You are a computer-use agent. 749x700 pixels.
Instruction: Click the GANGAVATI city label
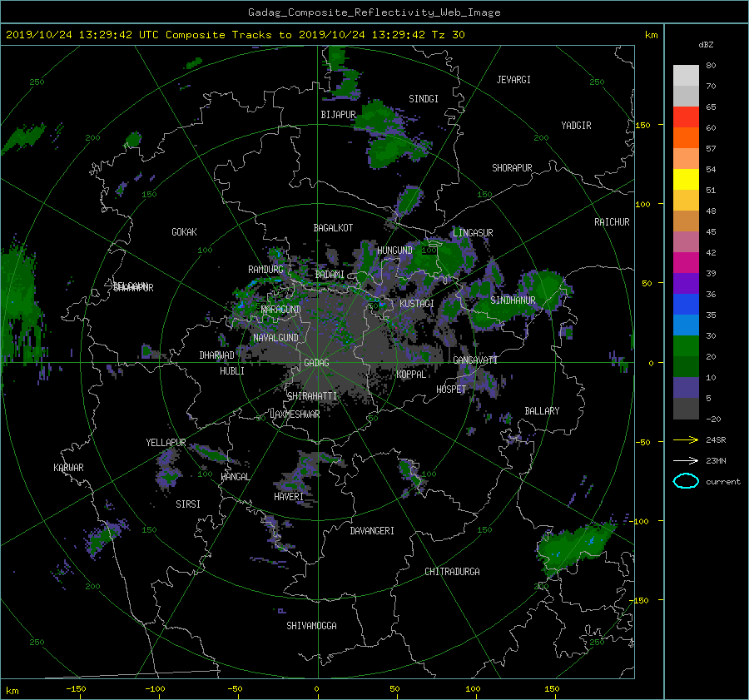pyautogui.click(x=475, y=360)
